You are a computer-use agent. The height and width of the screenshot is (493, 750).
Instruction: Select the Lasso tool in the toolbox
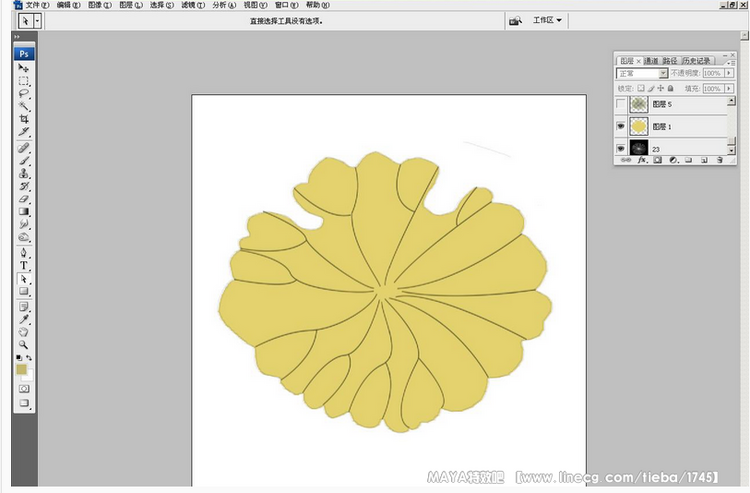24,93
